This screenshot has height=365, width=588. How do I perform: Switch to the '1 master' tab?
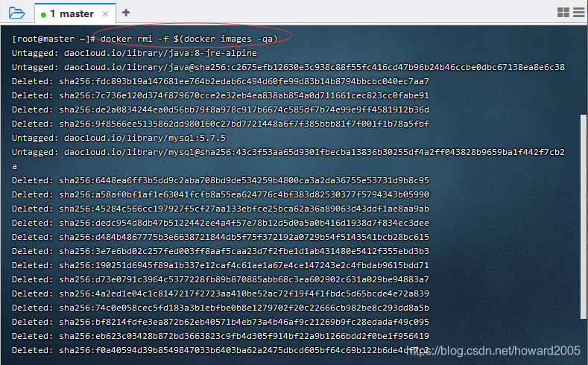coord(75,13)
